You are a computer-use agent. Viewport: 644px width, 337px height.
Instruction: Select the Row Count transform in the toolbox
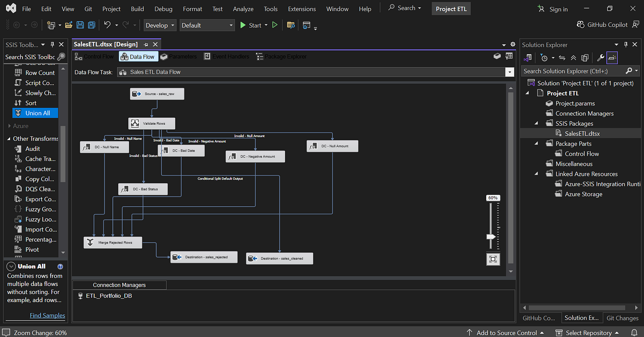click(34, 73)
